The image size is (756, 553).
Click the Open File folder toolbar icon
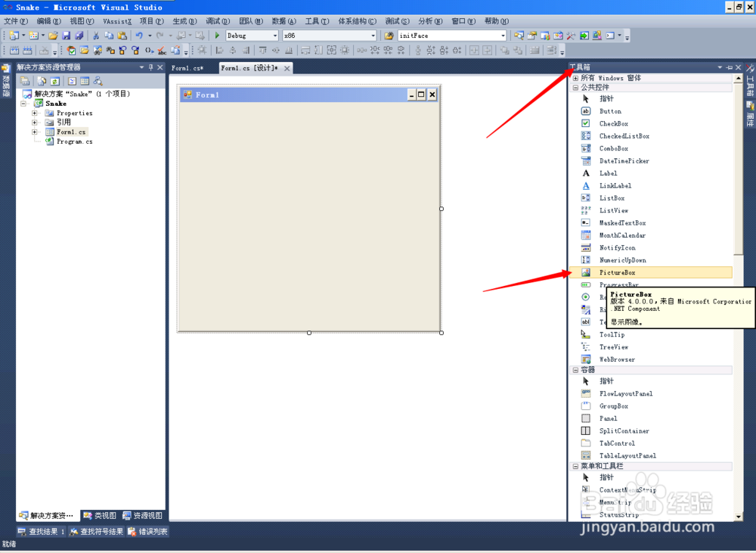[x=53, y=36]
